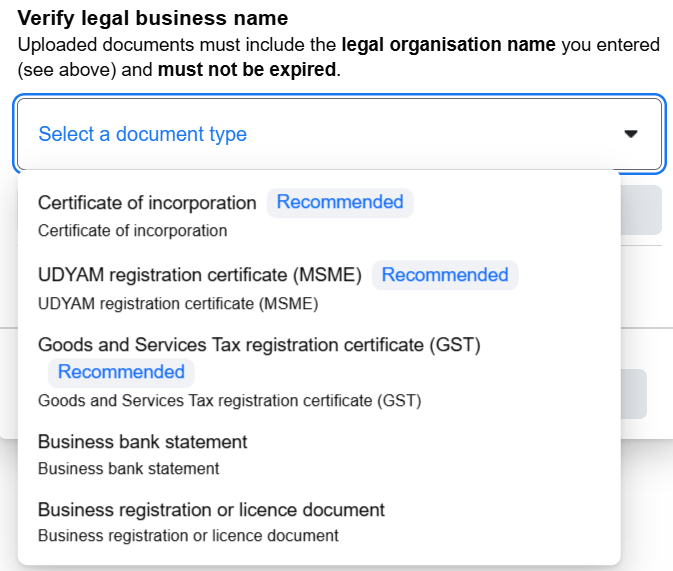Click the Business bank statement subtitle text
The height and width of the screenshot is (571, 673).
click(x=128, y=468)
